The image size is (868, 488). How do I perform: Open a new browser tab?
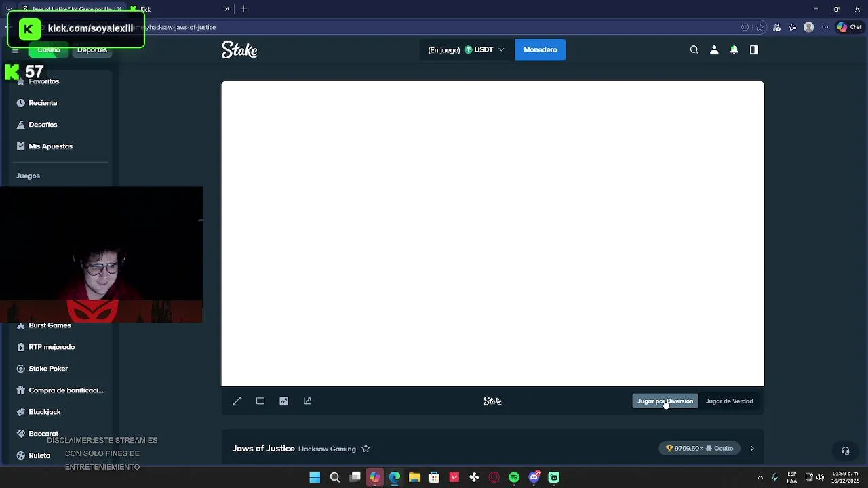pos(243,9)
